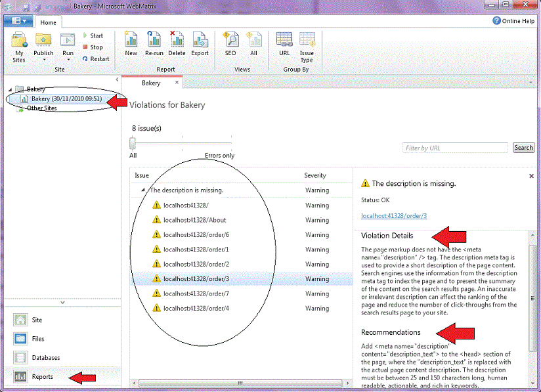Collapse the left navigation pane

pyautogui.click(x=117, y=79)
